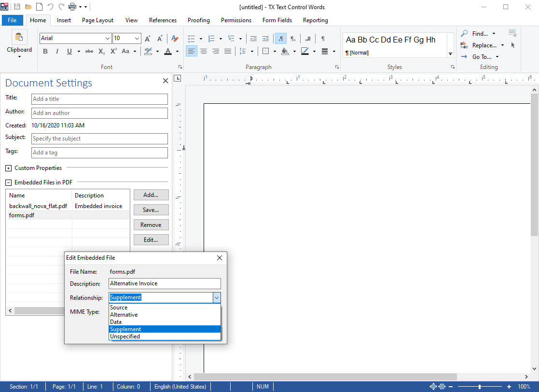Select Alternative in the Relationship list
The width and height of the screenshot is (539, 392).
[165, 315]
